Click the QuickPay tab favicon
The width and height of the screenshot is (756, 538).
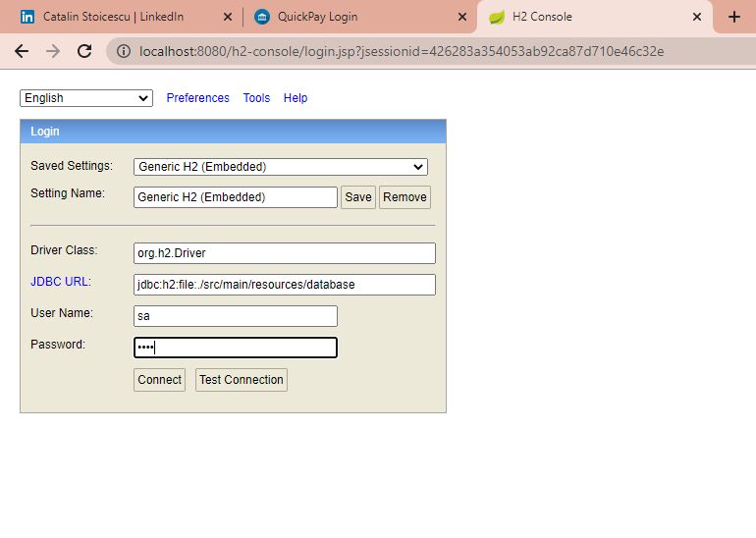262,17
